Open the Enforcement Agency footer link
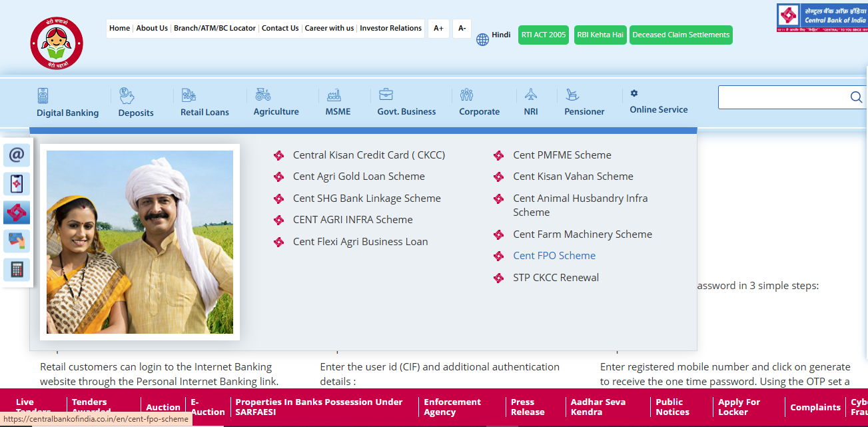 click(452, 407)
